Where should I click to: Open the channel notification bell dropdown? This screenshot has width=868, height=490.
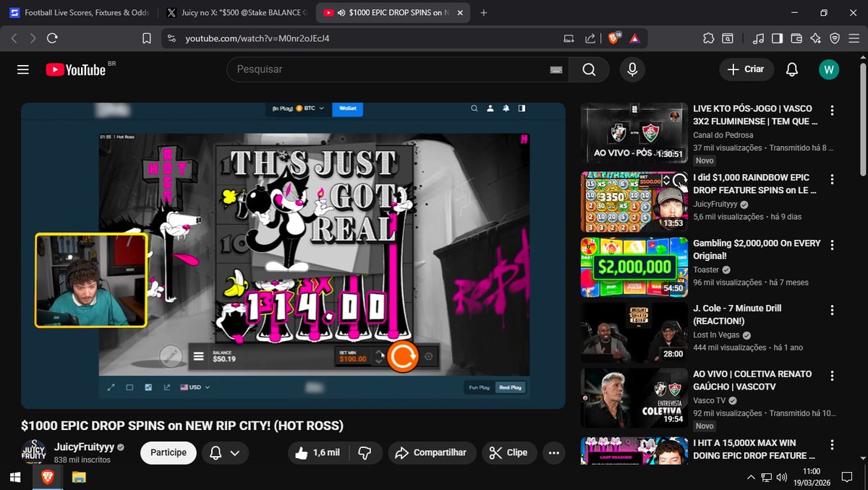pyautogui.click(x=225, y=453)
